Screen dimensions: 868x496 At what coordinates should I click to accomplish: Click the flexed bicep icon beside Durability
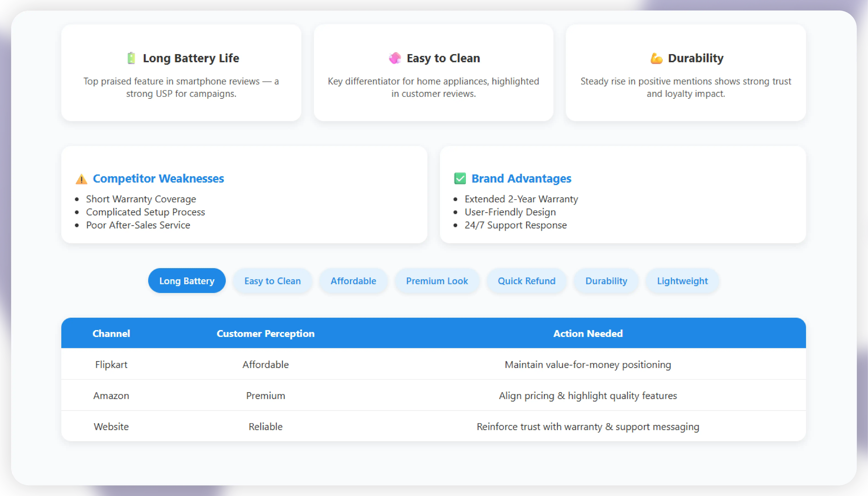pos(656,58)
